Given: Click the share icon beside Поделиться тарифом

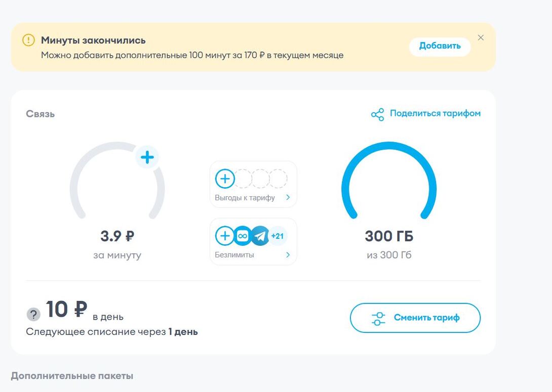Looking at the screenshot, I should 377,114.
